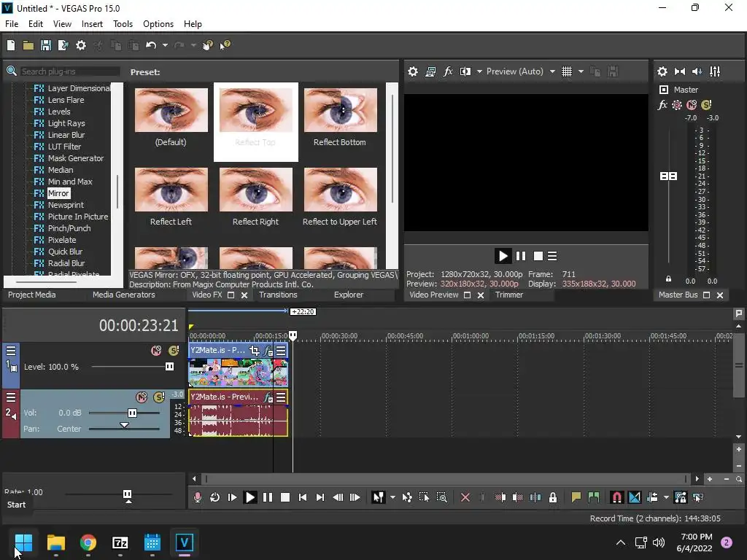Click the Render As toolbar icon
Image resolution: width=747 pixels, height=560 pixels.
(63, 45)
